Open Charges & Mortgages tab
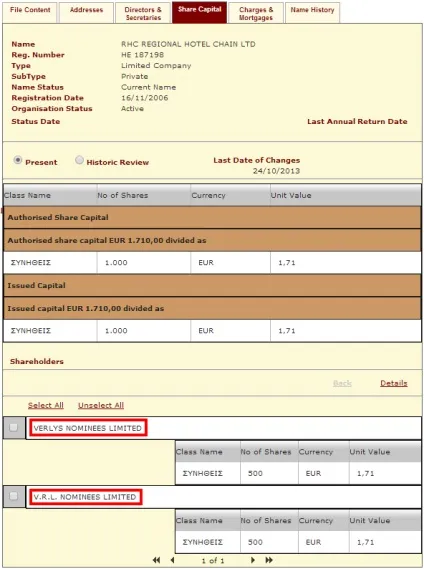The width and height of the screenshot is (424, 569). click(256, 12)
